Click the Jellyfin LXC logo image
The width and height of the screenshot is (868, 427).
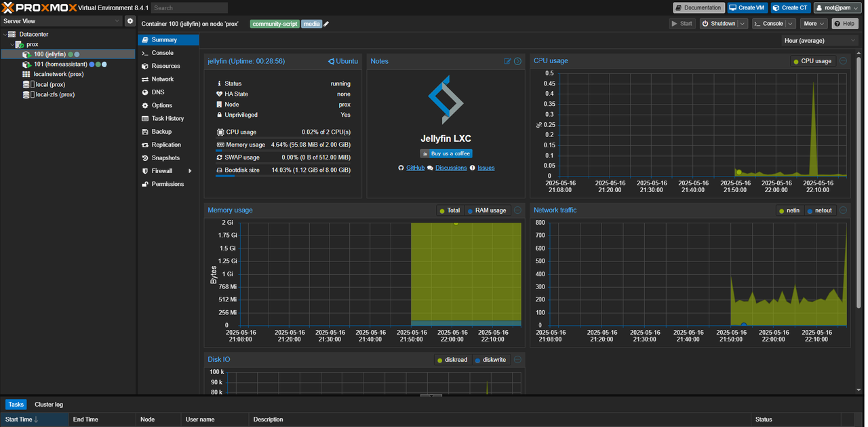446,100
